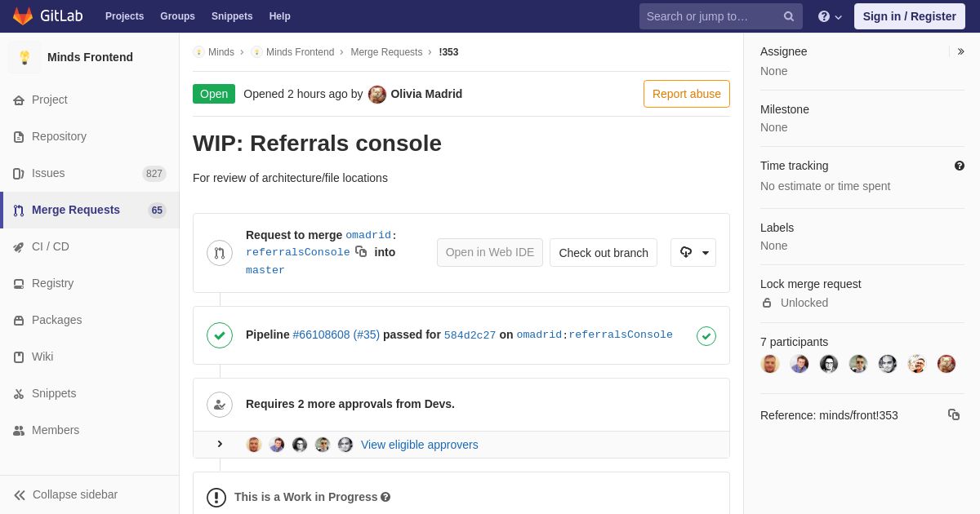Open the Wiki section in sidebar
Screen dimensions: 980x514
point(90,357)
